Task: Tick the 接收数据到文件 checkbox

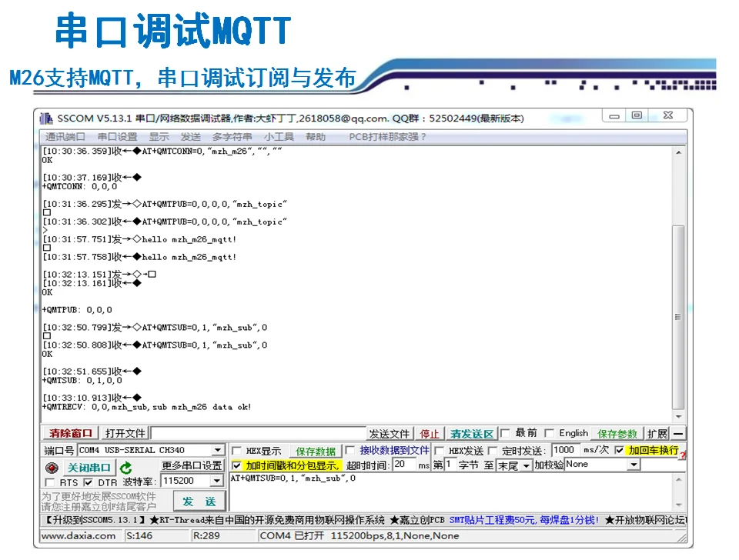Action: point(349,450)
